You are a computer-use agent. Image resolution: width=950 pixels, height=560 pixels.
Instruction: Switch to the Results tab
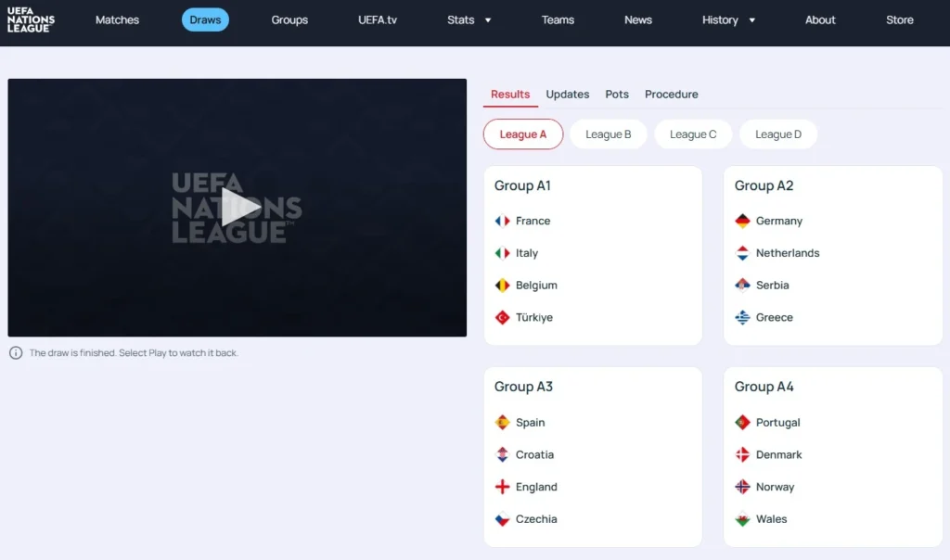click(510, 95)
